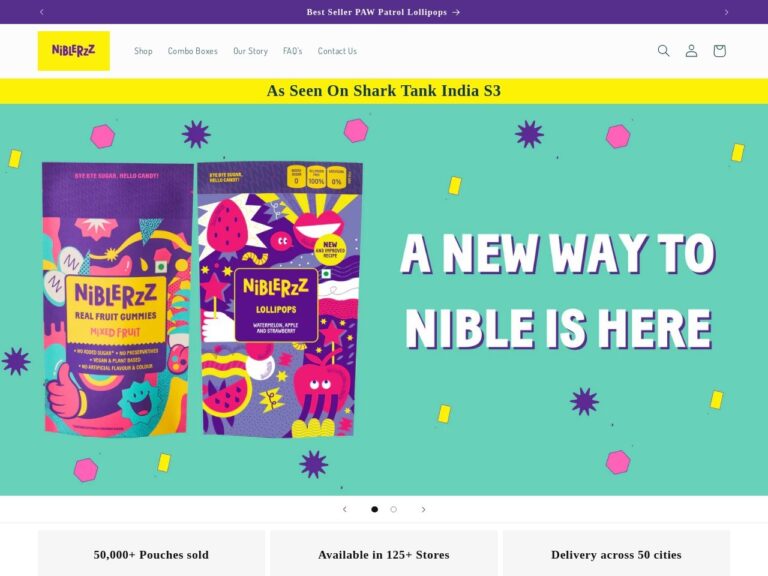Screen dimensions: 768x576
Task: Show previous slide using slideshow left chevron
Action: tap(345, 509)
